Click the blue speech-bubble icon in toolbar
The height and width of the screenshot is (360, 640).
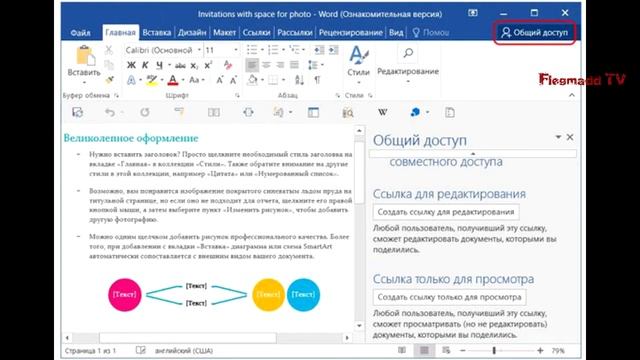[x=415, y=112]
